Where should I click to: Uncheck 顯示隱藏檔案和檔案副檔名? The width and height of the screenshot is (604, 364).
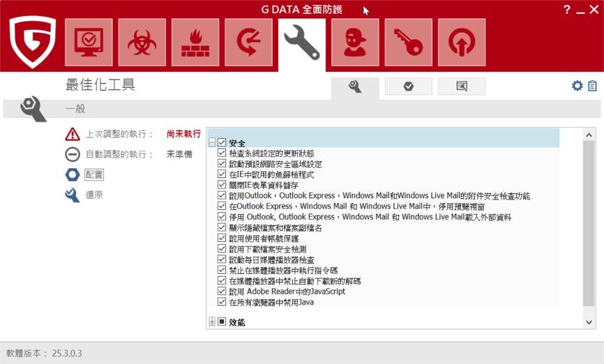222,227
